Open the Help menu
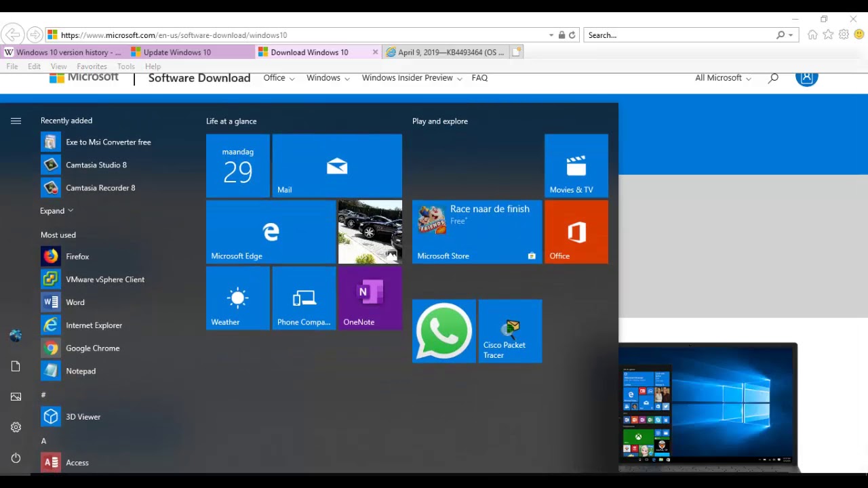Screen dimensions: 868x488 coord(153,66)
